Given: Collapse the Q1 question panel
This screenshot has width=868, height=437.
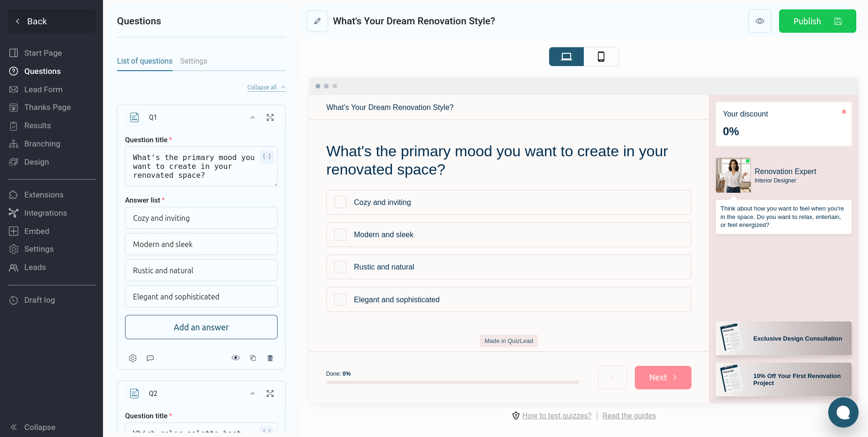Looking at the screenshot, I should pyautogui.click(x=252, y=117).
